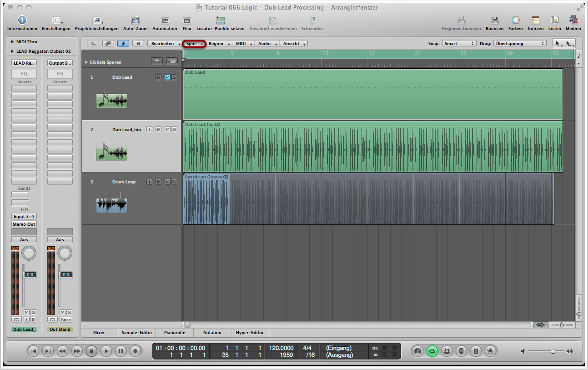The width and height of the screenshot is (588, 370).
Task: Click Locator-Punkte setzen icon
Action: coord(220,20)
